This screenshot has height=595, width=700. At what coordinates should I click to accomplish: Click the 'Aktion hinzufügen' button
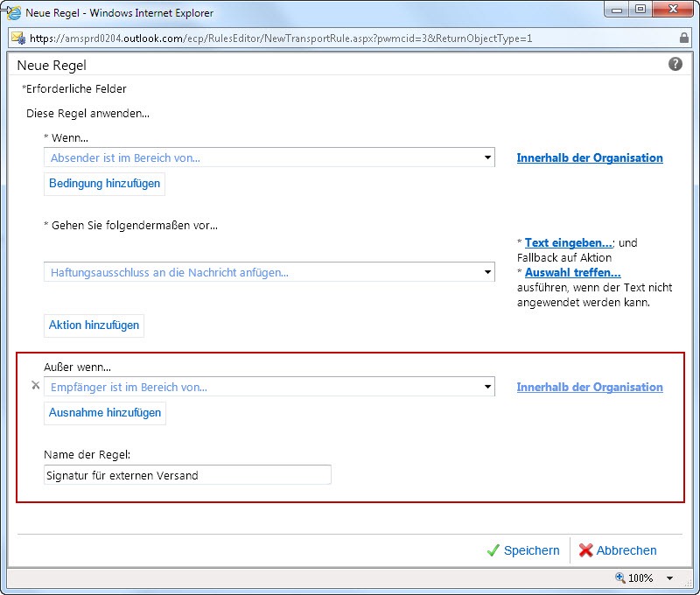[94, 325]
